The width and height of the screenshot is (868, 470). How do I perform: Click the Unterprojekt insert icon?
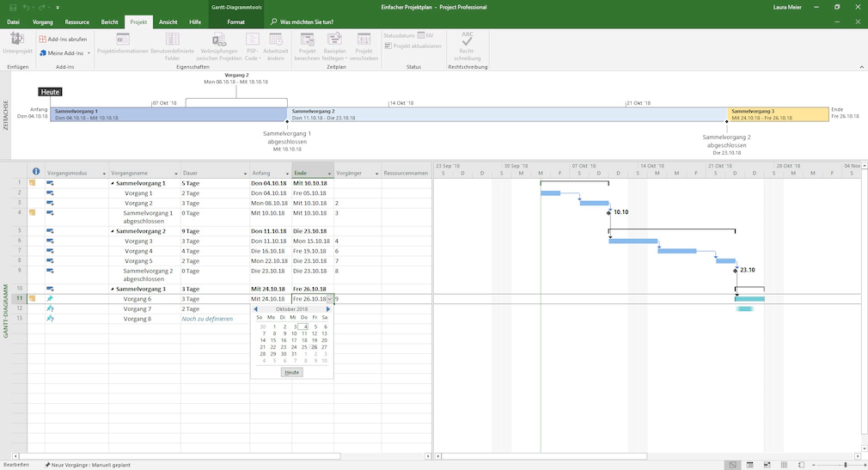[x=17, y=39]
